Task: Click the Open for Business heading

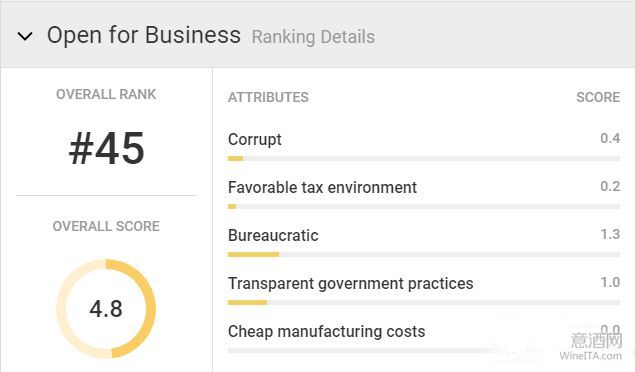Action: [x=144, y=35]
